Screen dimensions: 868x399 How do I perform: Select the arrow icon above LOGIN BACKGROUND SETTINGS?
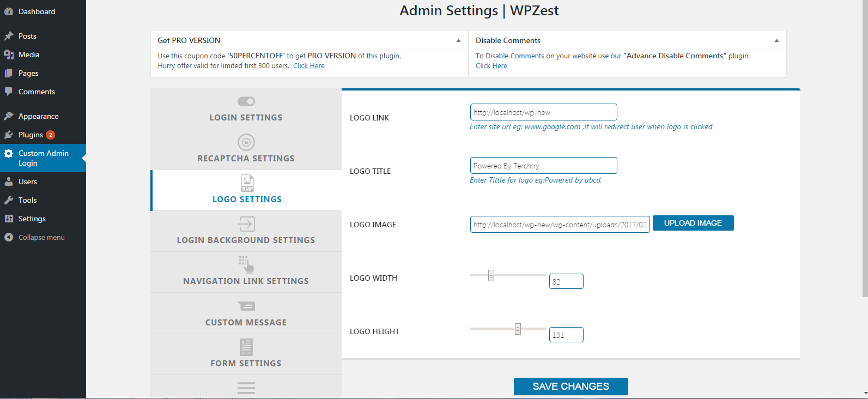tap(246, 224)
